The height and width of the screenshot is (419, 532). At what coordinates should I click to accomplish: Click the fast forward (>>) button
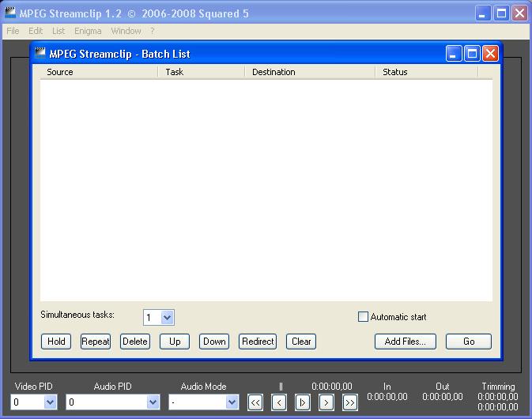[350, 402]
